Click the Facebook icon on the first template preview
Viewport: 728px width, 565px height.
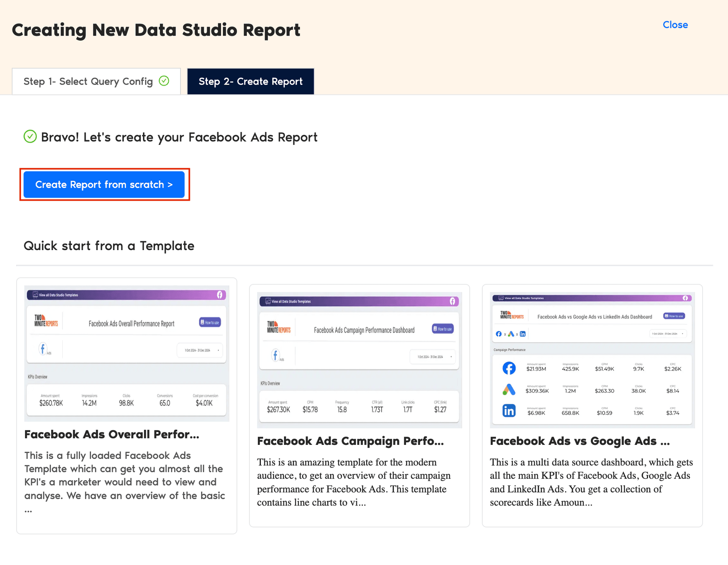[x=43, y=349]
